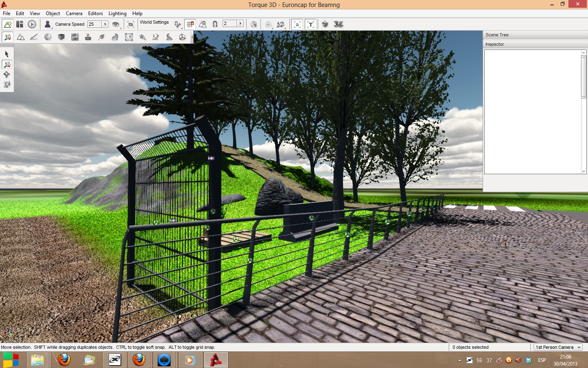
Task: Expand the Camera Speed arrow button
Action: pyautogui.click(x=105, y=24)
